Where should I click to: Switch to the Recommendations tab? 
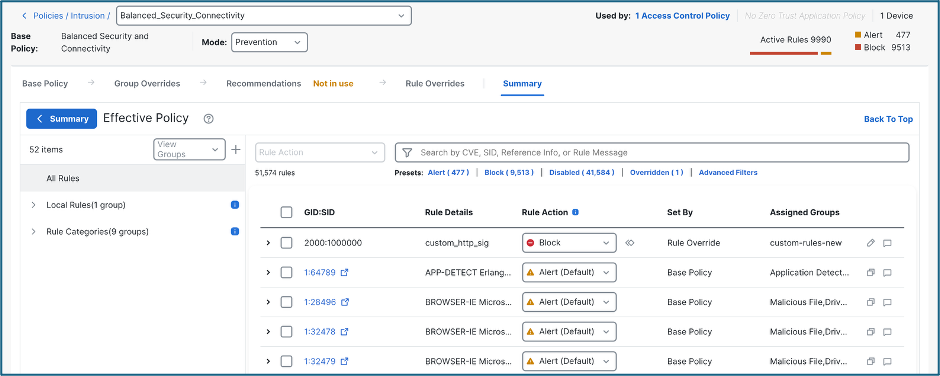pos(264,83)
